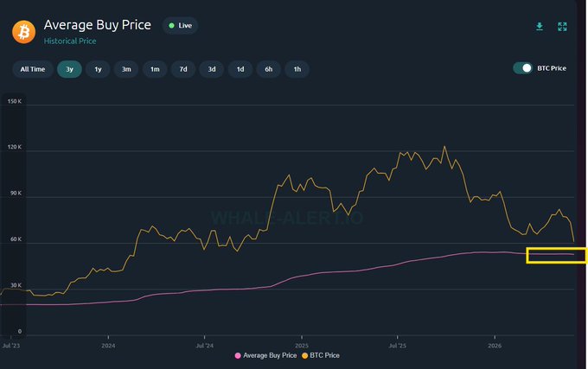Open the Historical Price link
The image size is (588, 369).
[70, 41]
